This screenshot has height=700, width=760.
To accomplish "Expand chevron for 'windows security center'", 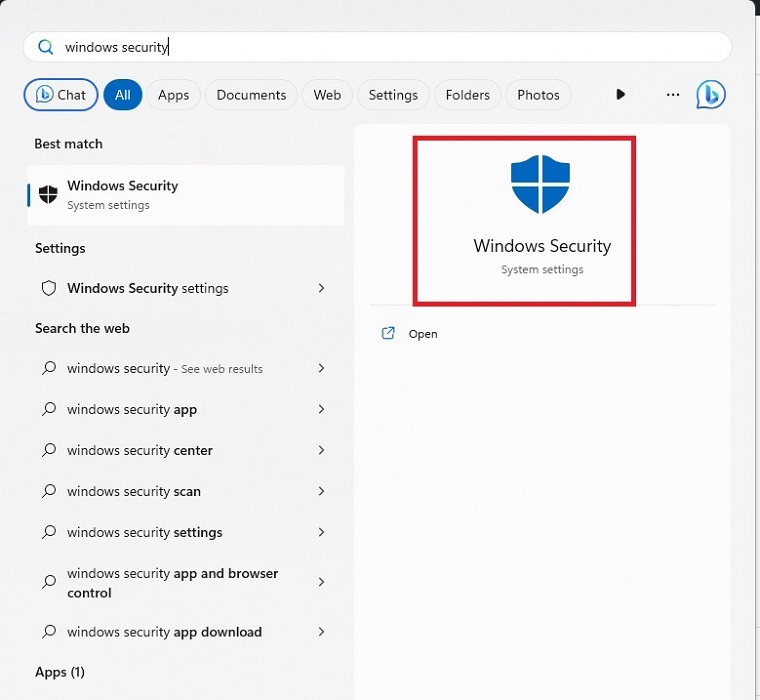I will [321, 450].
